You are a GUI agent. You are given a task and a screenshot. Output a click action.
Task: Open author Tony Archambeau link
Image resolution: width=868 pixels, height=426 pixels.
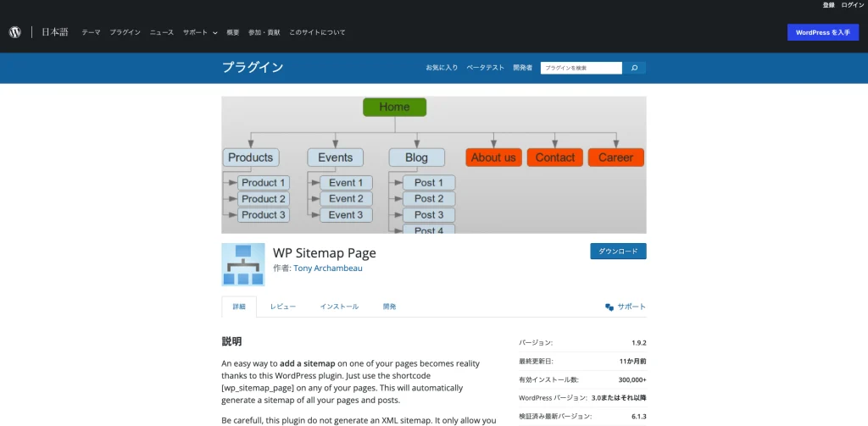(328, 268)
